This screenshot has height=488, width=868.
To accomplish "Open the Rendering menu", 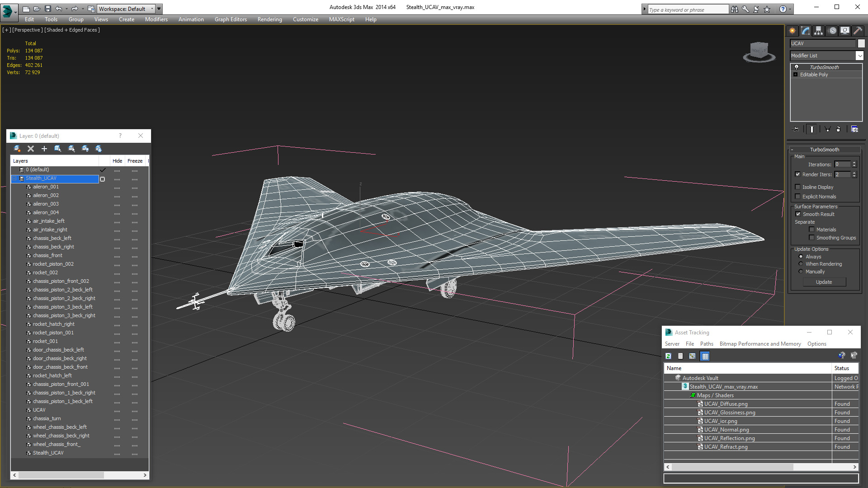I will click(270, 19).
